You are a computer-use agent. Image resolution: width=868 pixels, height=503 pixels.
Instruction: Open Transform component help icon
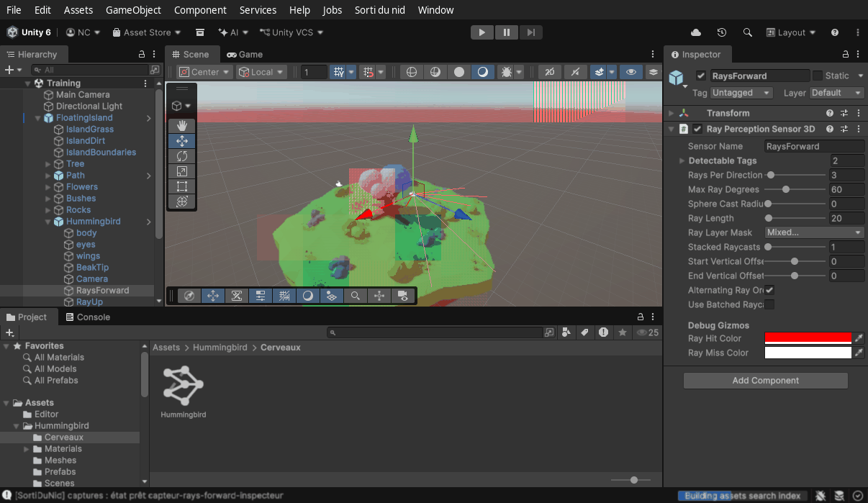pyautogui.click(x=830, y=113)
